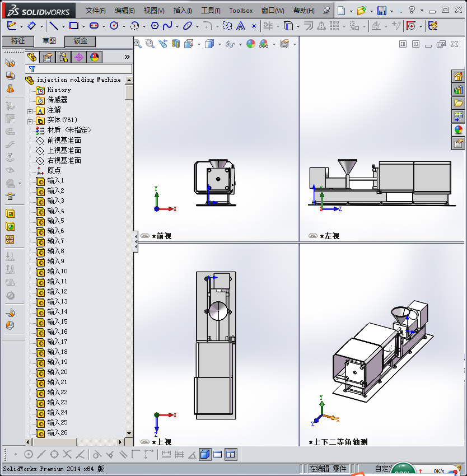Click the Edit Appearance color ball icon

[251, 44]
